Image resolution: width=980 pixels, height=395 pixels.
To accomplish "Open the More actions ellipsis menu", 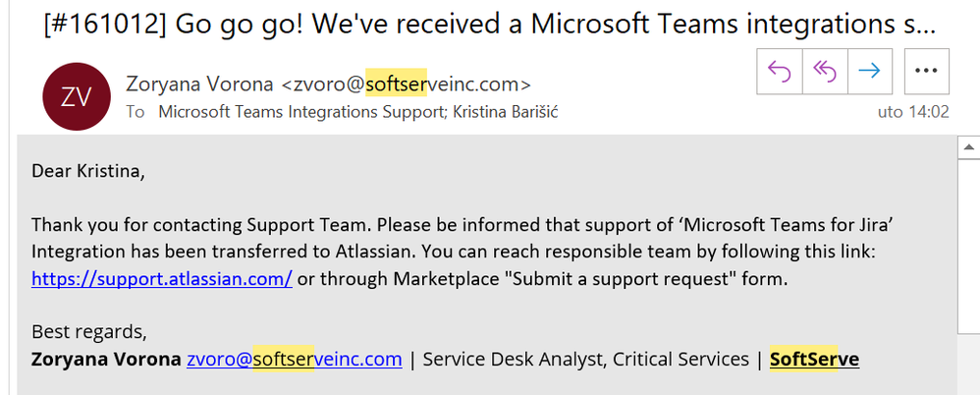I will point(927,72).
